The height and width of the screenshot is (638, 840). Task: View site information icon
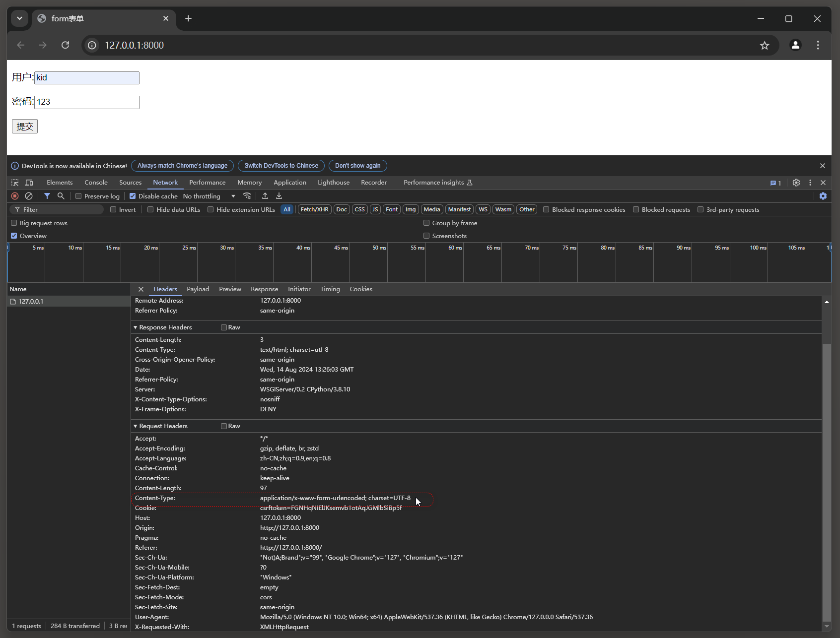(92, 45)
